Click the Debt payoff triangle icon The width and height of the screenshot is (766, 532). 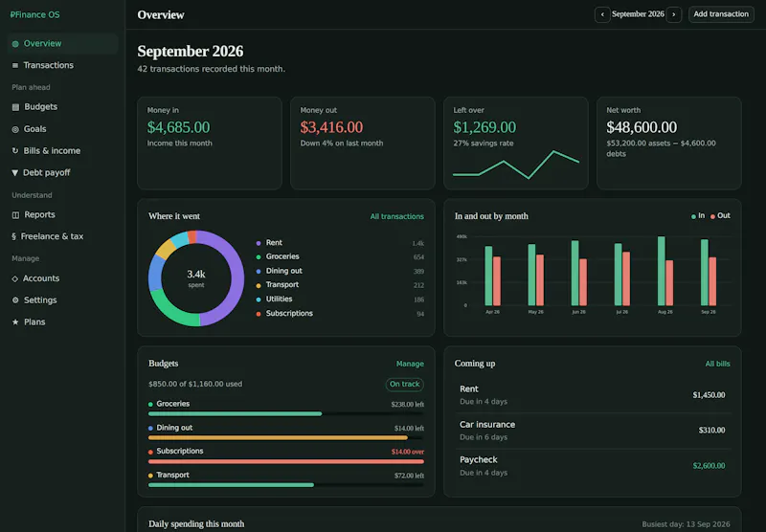[14, 173]
